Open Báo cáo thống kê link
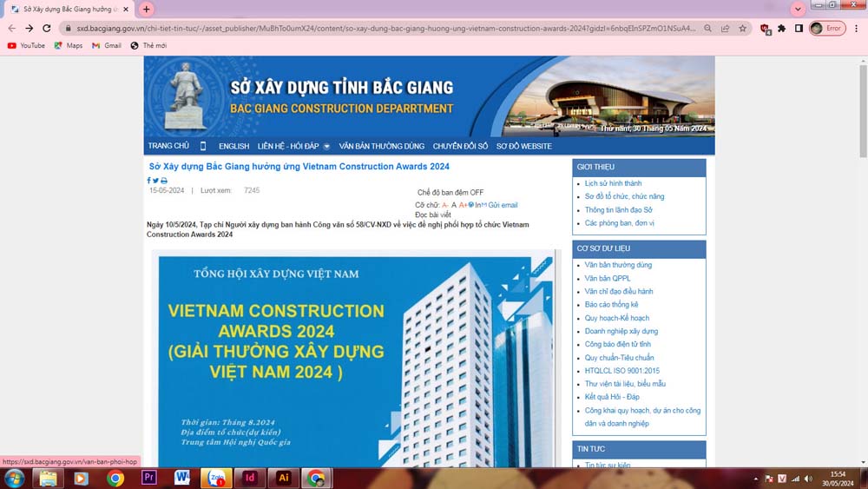Screen dimensions: 868x489 coord(611,305)
